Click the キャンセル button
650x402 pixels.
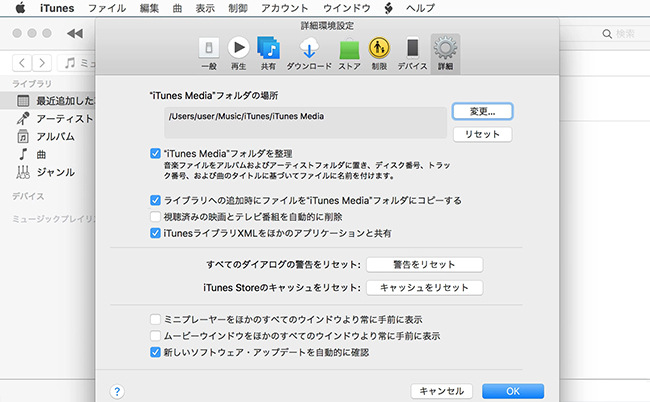[x=441, y=391]
